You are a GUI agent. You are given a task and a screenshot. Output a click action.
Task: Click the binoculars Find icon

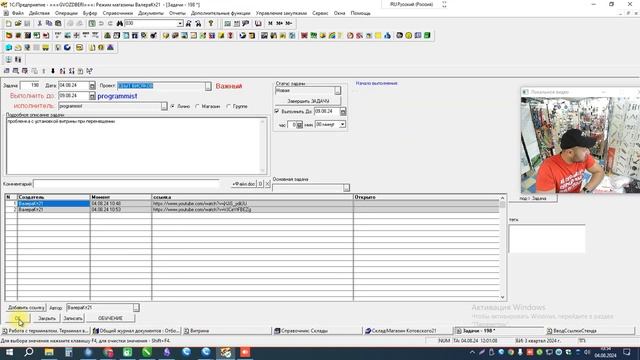pos(120,24)
